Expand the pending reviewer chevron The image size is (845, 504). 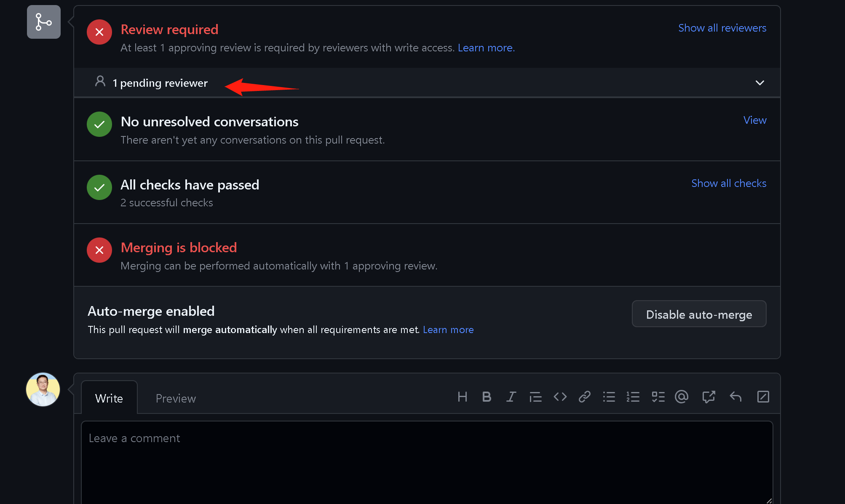pyautogui.click(x=759, y=83)
